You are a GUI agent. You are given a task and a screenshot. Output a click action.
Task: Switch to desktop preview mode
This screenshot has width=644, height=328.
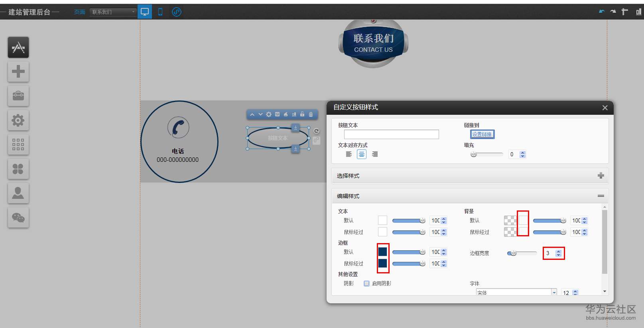pos(145,12)
